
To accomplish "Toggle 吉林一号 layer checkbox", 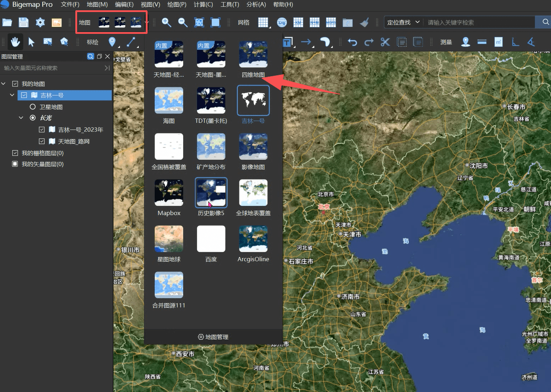I will point(24,95).
